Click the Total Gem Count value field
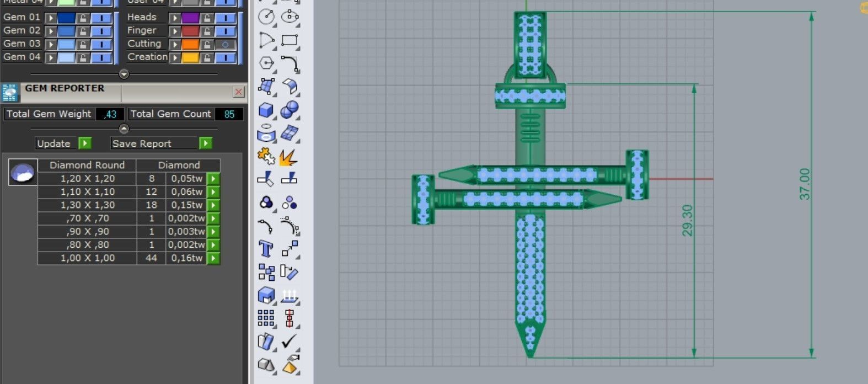The image size is (868, 384). coord(229,114)
